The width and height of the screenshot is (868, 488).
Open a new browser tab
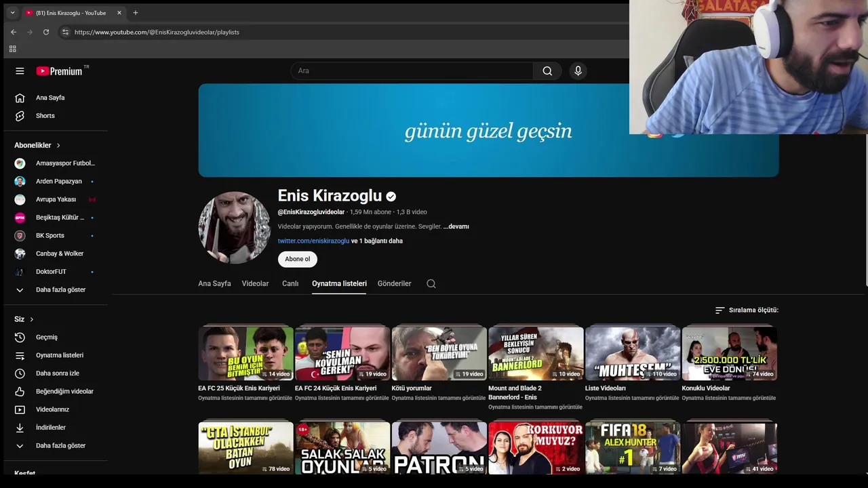[x=136, y=12]
